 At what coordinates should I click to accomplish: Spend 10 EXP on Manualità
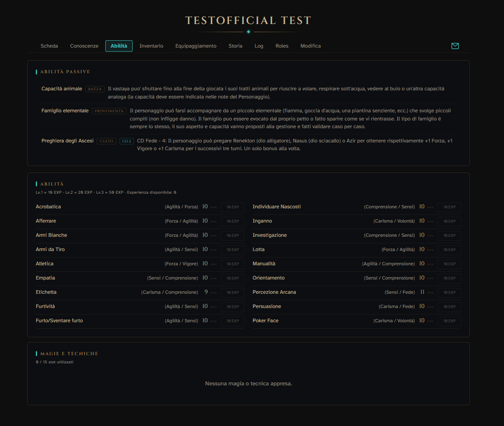[x=449, y=264]
